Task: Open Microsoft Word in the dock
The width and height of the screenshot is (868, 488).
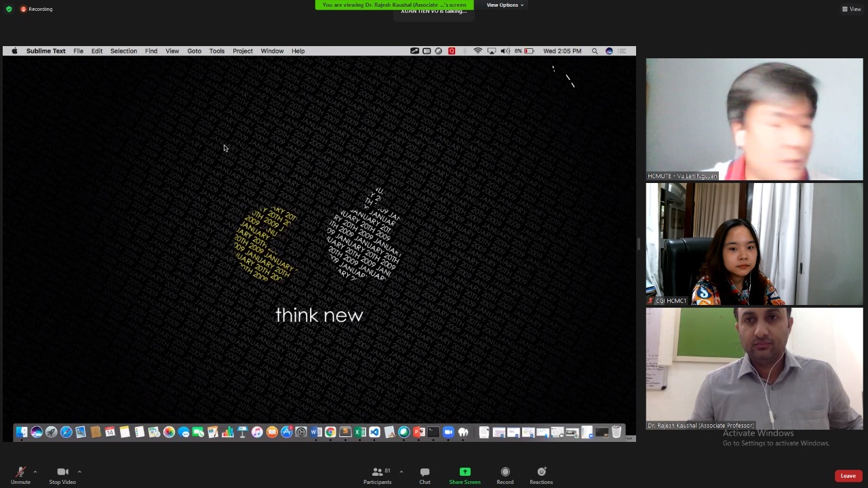Action: tap(316, 432)
